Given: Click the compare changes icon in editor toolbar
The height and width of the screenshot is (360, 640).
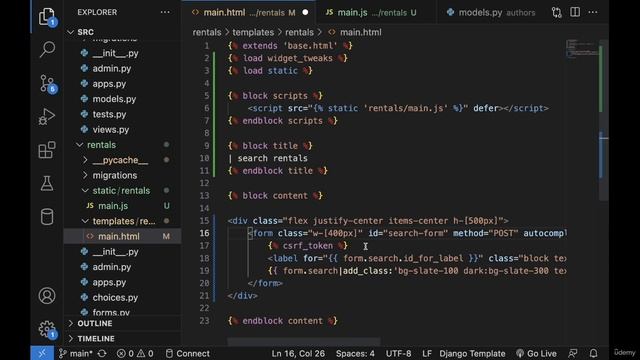Looking at the screenshot, I should click(x=557, y=12).
